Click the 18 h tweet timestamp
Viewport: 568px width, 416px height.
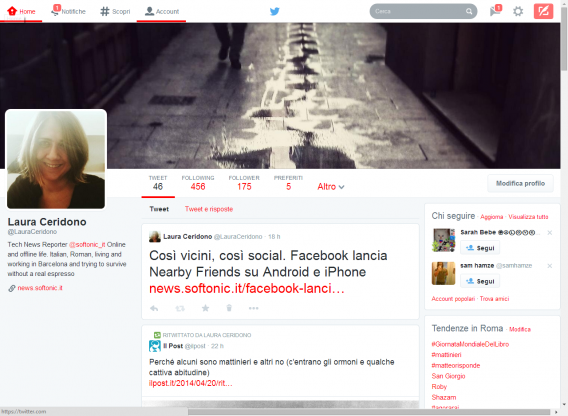coord(274,237)
